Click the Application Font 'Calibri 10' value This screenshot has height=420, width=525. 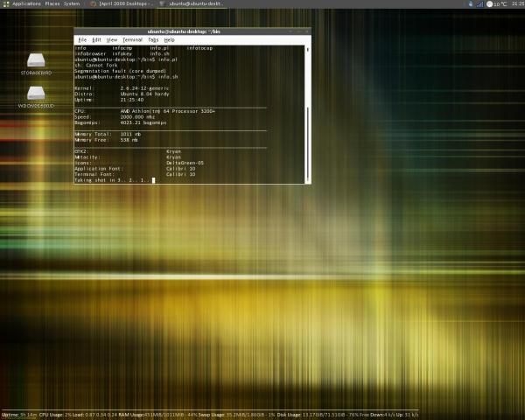(181, 169)
